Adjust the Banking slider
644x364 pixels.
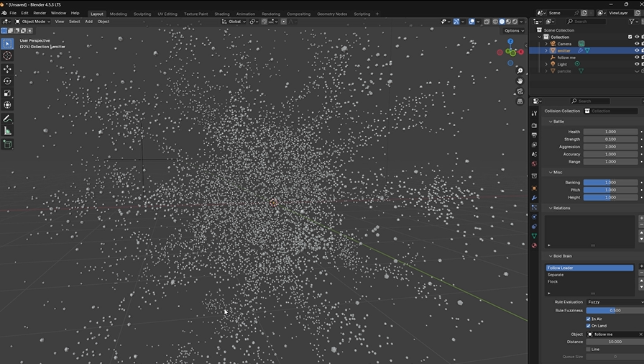coord(610,183)
